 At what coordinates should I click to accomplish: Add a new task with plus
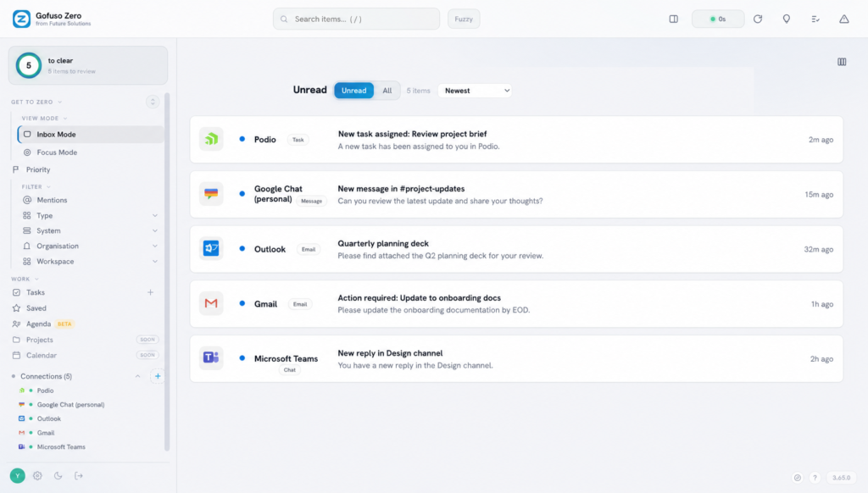(150, 292)
